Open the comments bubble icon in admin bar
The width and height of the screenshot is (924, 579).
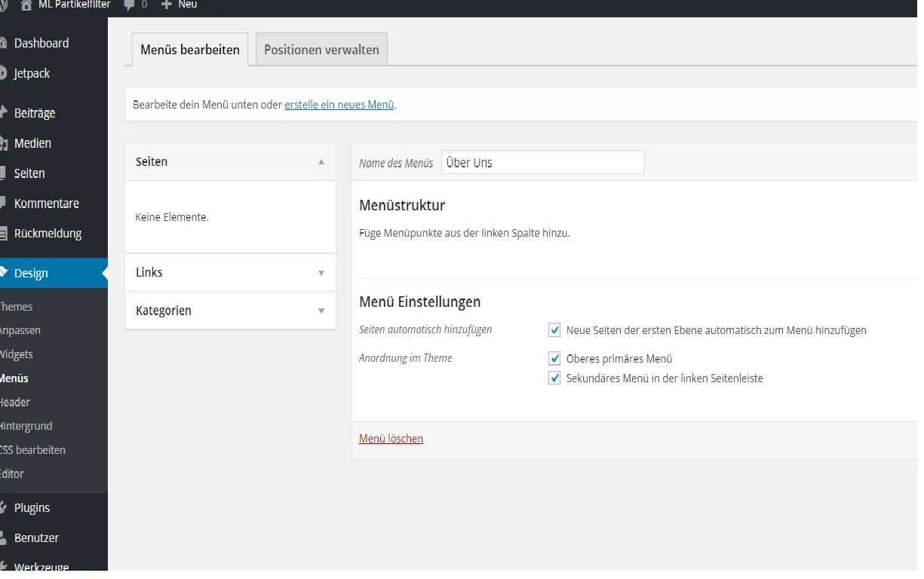129,5
